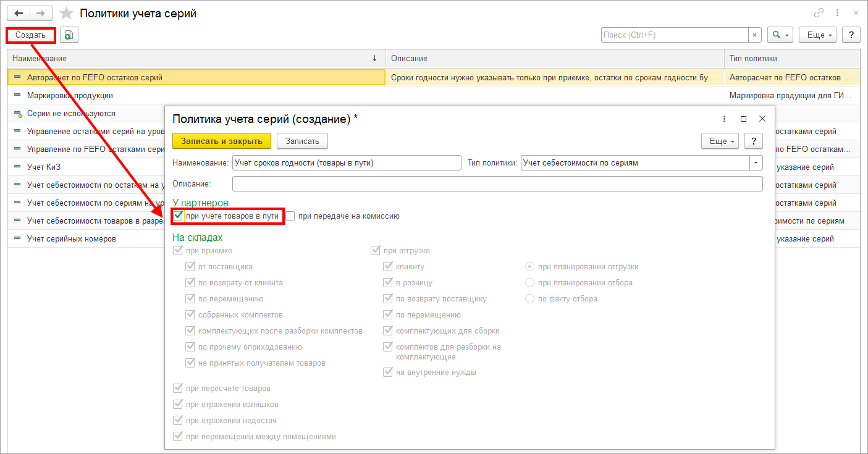Toggle the комплектующих для сборки checkbox
868x454 pixels.
388,331
